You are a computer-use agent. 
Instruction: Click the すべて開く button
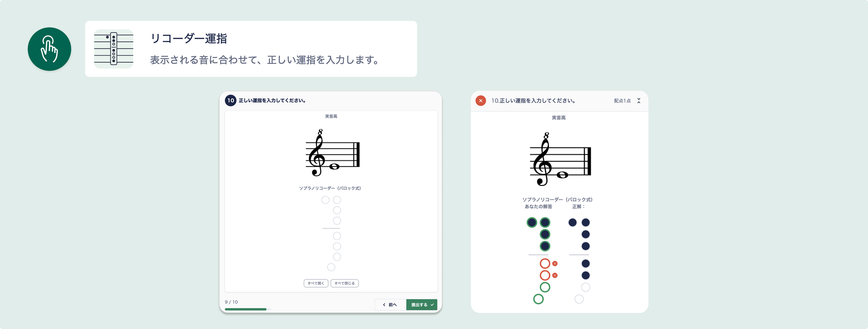coord(316,283)
